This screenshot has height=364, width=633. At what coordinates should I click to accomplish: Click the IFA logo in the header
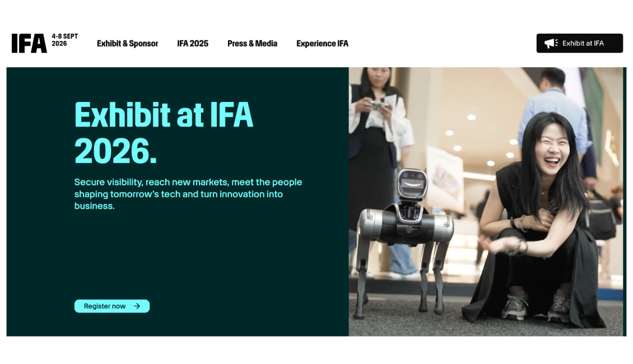click(29, 43)
